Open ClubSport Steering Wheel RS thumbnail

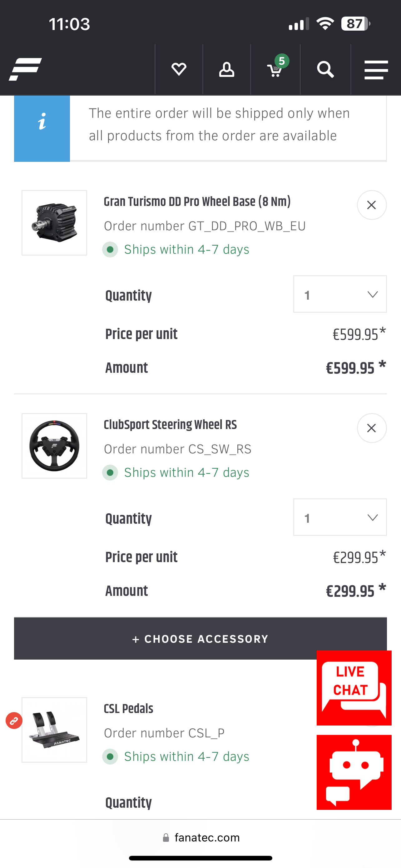[54, 446]
